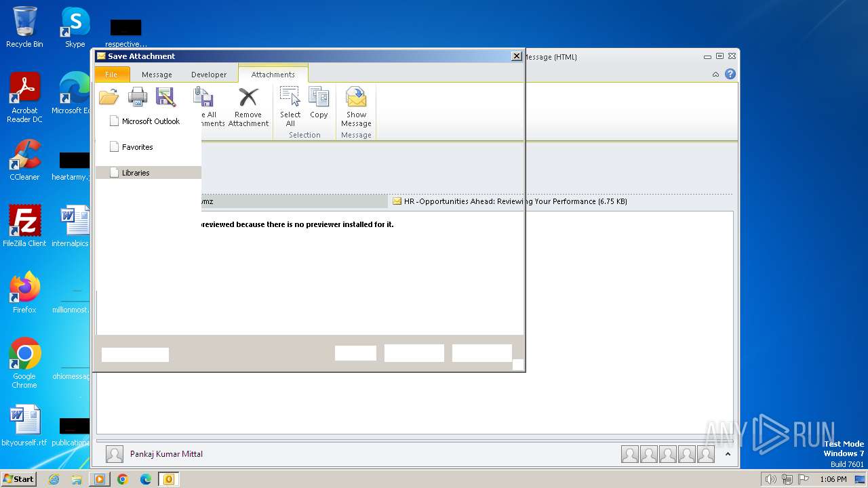Screen dimensions: 868x488
Task: Maximize the Message (HTML) window
Action: (x=719, y=56)
